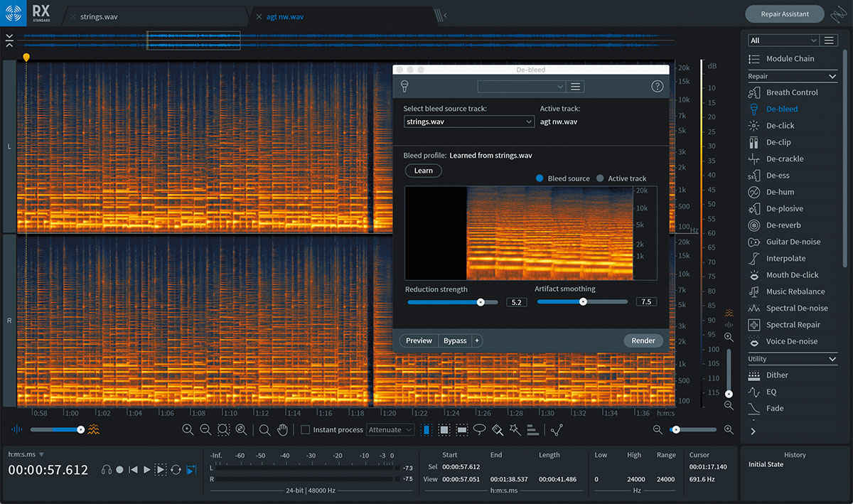Open the De-bleed preset dropdown
853x504 pixels.
(x=521, y=87)
